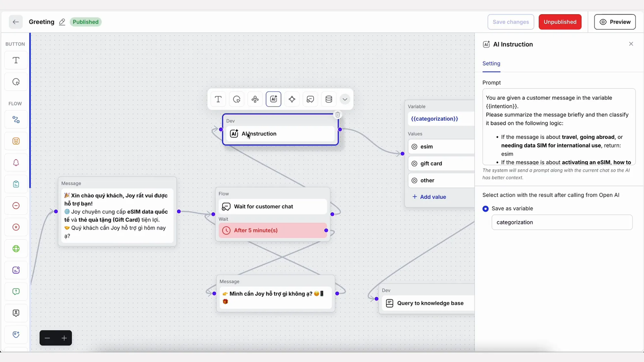Click the {{categorization}} variable field
Image resolution: width=644 pixels, height=362 pixels.
click(441, 119)
